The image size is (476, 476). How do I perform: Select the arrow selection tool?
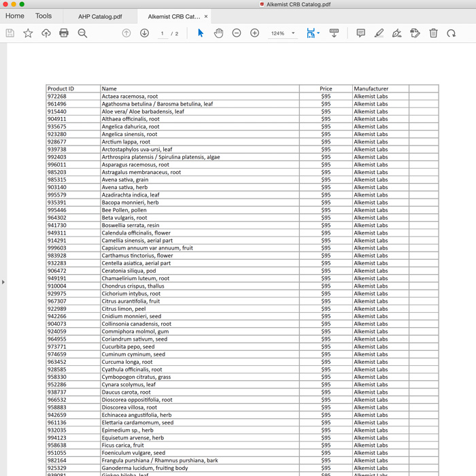201,33
